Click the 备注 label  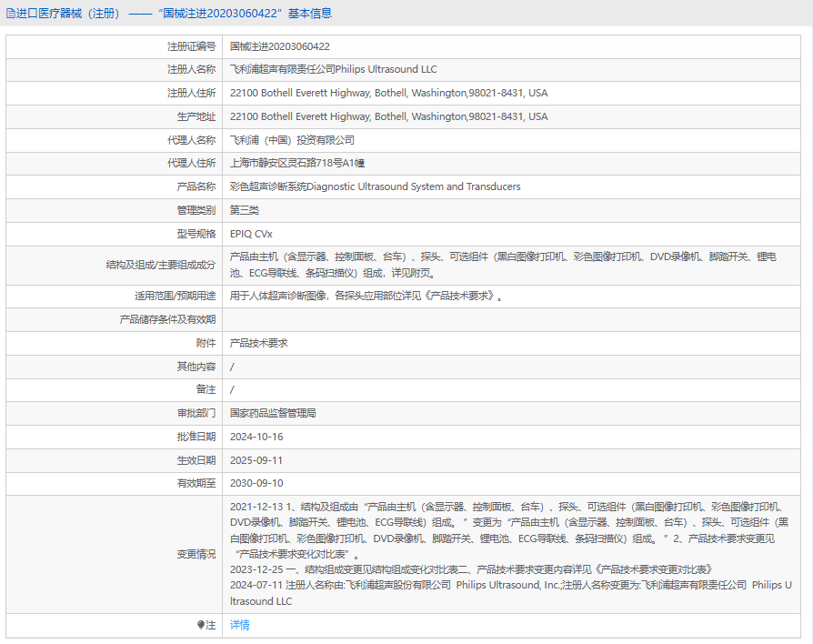coord(206,389)
